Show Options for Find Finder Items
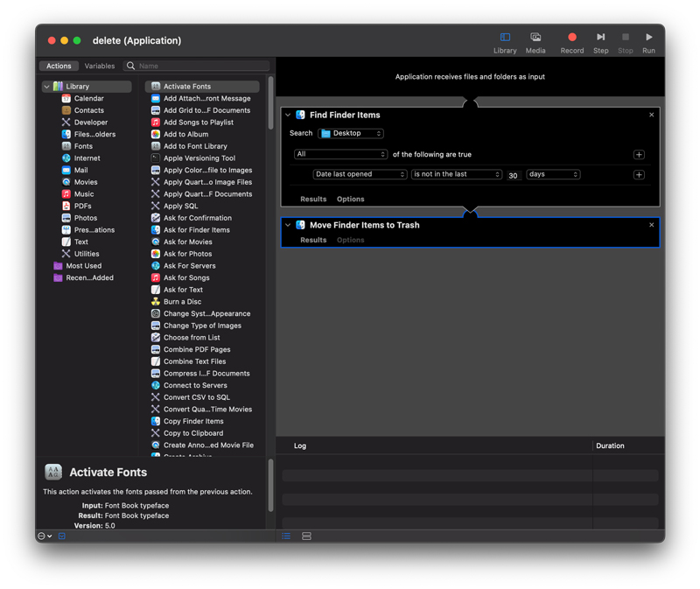This screenshot has height=589, width=700. (x=351, y=200)
